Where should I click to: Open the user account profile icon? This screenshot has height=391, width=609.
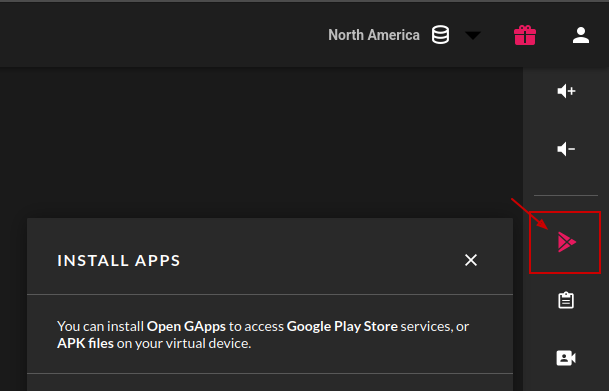tap(581, 35)
